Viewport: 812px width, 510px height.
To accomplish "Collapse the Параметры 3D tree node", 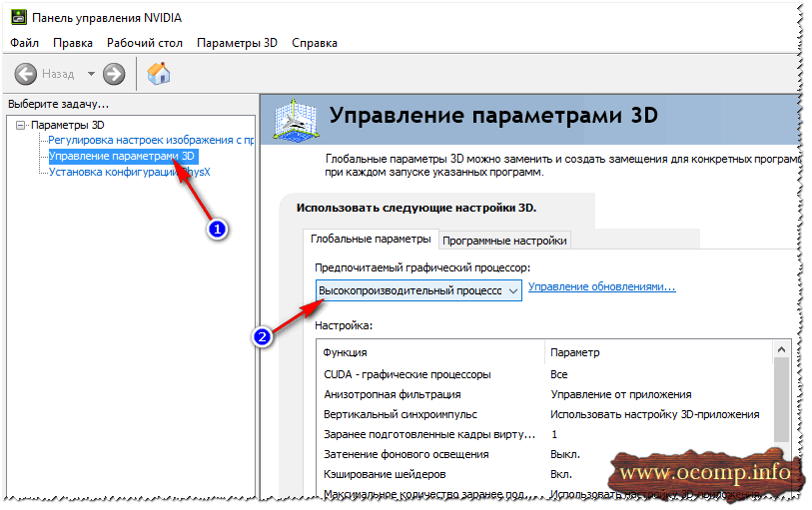I will pyautogui.click(x=20, y=125).
